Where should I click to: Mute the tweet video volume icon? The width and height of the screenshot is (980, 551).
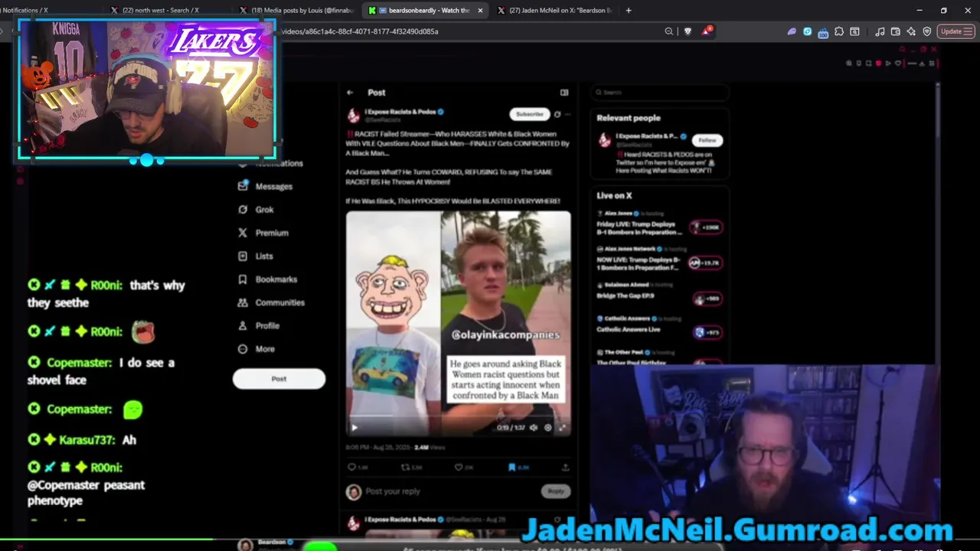coord(534,428)
